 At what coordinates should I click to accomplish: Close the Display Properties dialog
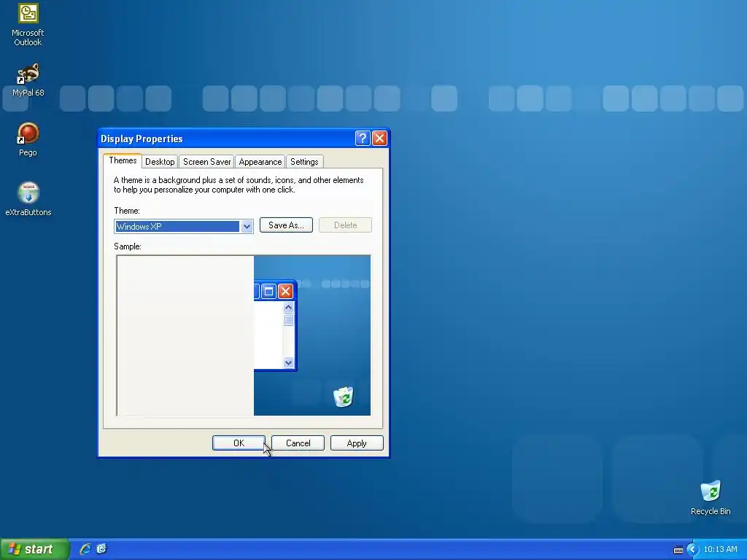pyautogui.click(x=379, y=138)
